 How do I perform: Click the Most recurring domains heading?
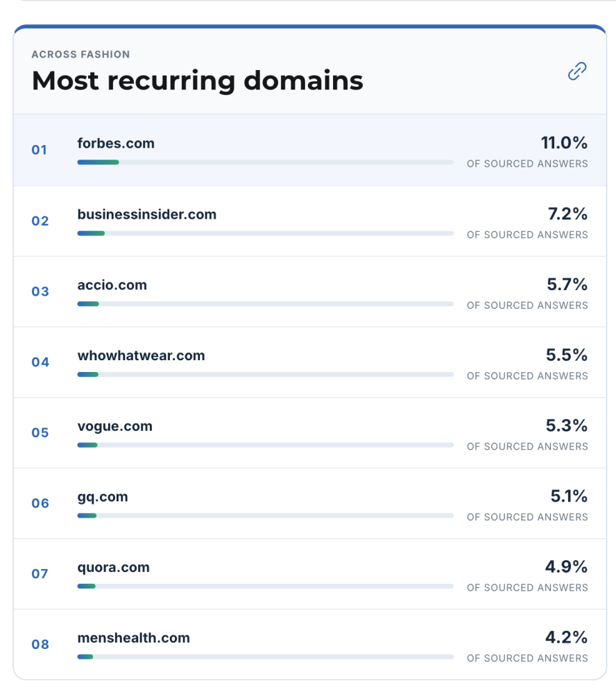click(x=198, y=81)
